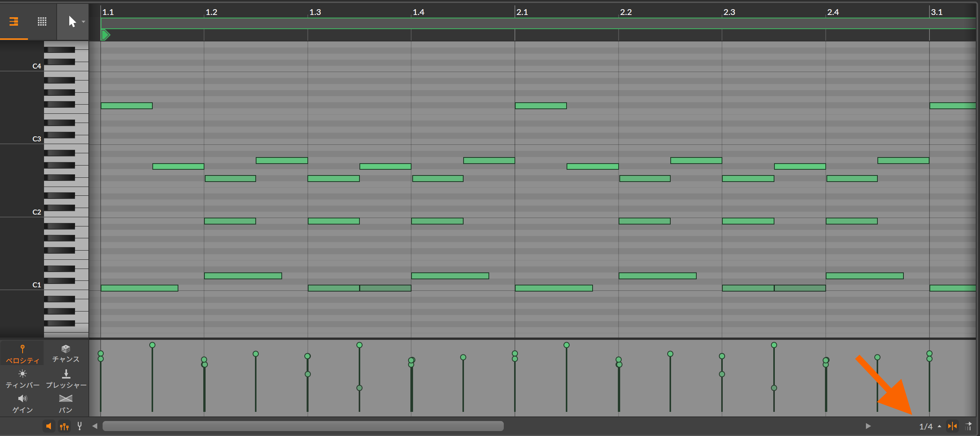The image size is (980, 436).
Task: Select the lowest long note starting at 2.1
Action: pos(554,288)
